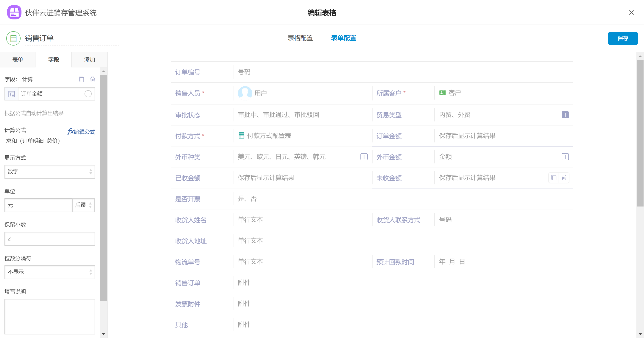The height and width of the screenshot is (338, 644).
Task: Switch to the 表格配置 tab
Action: pyautogui.click(x=300, y=38)
